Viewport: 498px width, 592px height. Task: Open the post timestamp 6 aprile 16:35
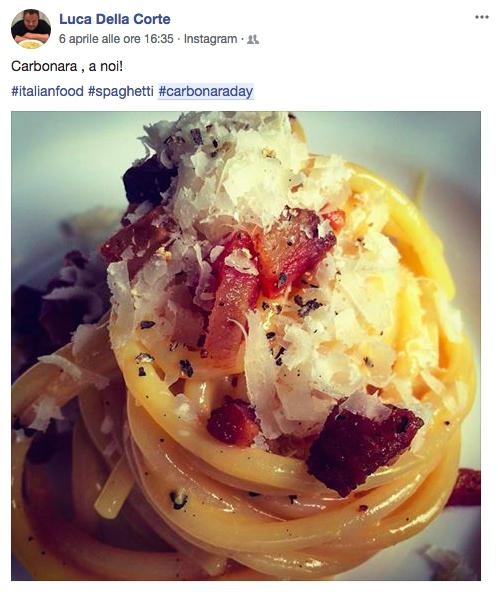[x=116, y=39]
